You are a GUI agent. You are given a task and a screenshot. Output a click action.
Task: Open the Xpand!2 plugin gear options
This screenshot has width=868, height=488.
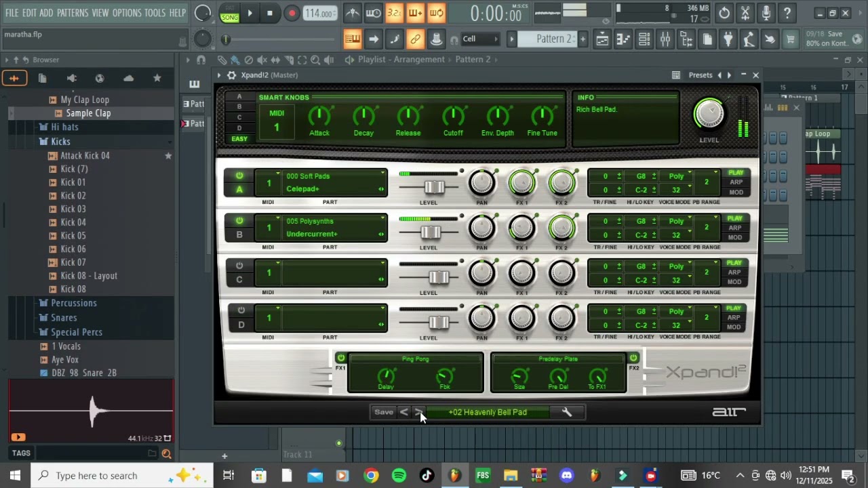[x=231, y=75]
